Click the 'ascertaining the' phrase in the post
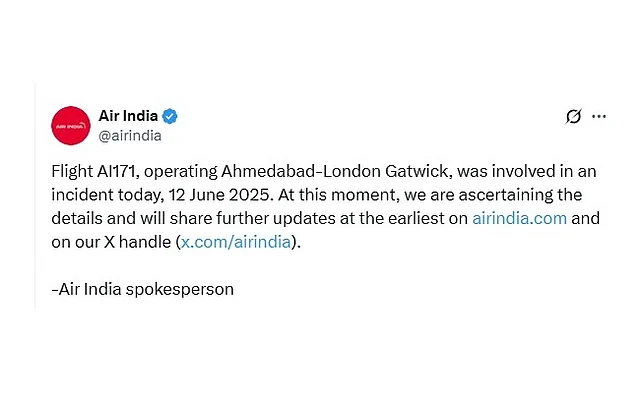Viewport: 640px width, 393px height. pyautogui.click(x=520, y=195)
